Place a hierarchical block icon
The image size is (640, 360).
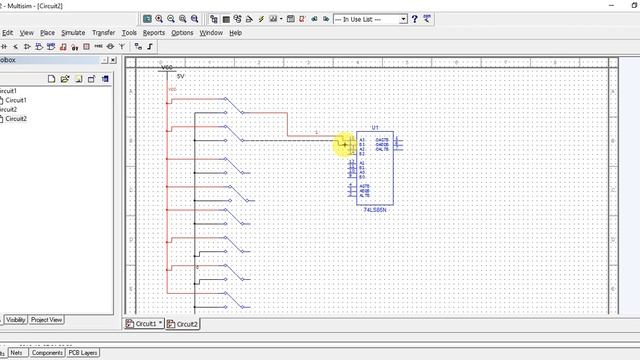(138, 47)
